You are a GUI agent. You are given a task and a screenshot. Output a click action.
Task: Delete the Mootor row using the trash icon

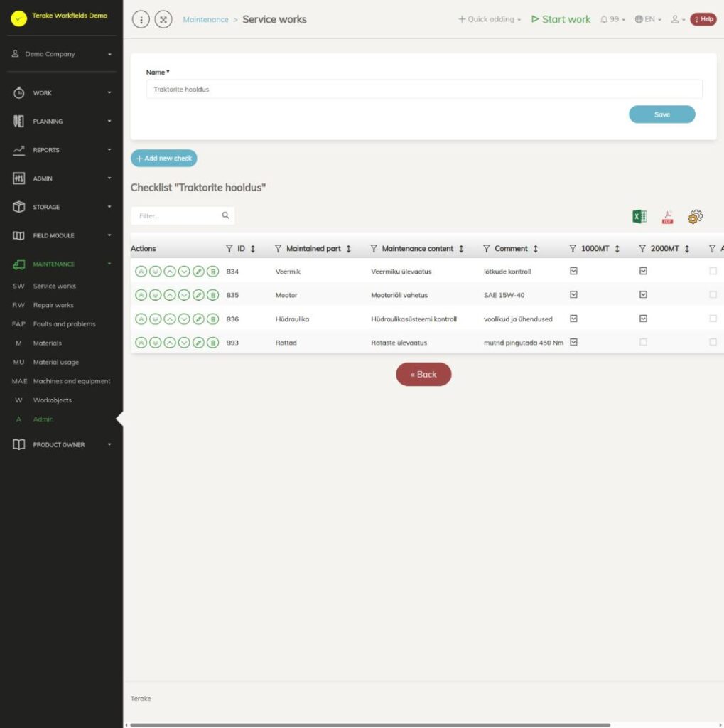click(x=212, y=295)
